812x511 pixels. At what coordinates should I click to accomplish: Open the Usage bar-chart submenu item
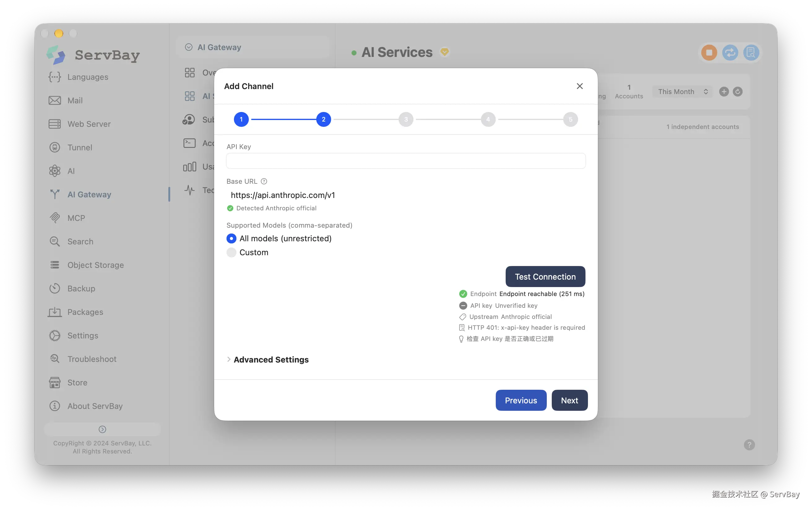pos(199,166)
